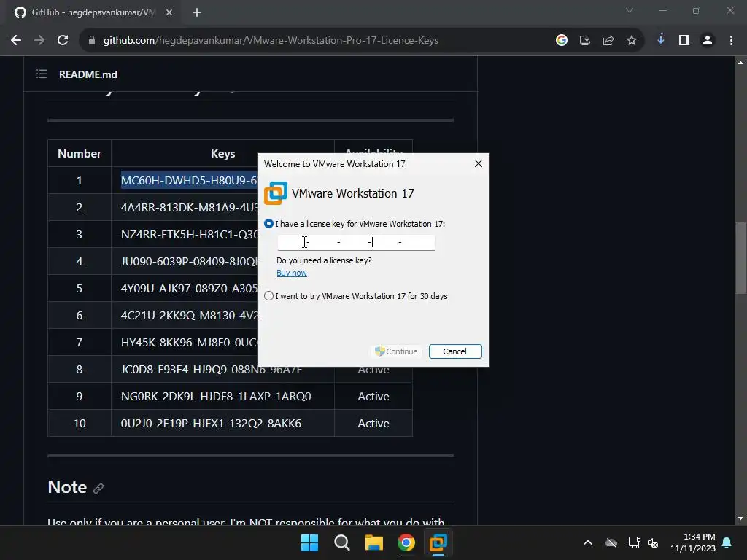
Task: Click key 4C21U-2KK9Q-M8130 in row 6
Action: (189, 315)
